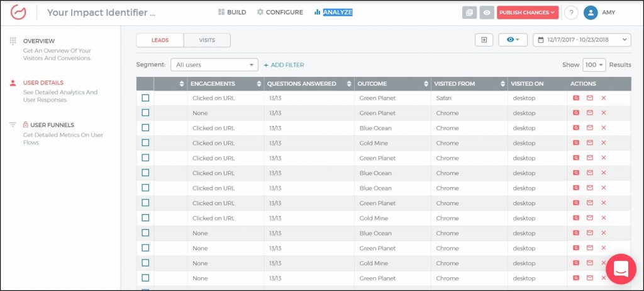
Task: Open the chat support bubble
Action: click(x=620, y=270)
